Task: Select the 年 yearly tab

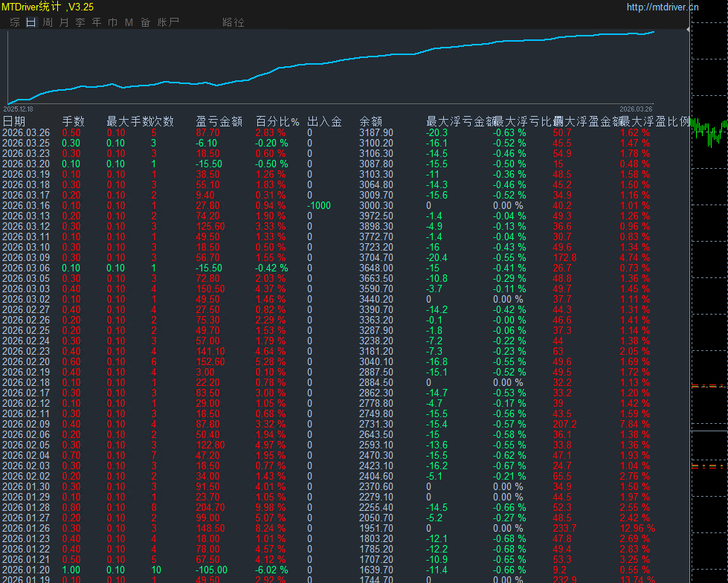Action: [97, 22]
